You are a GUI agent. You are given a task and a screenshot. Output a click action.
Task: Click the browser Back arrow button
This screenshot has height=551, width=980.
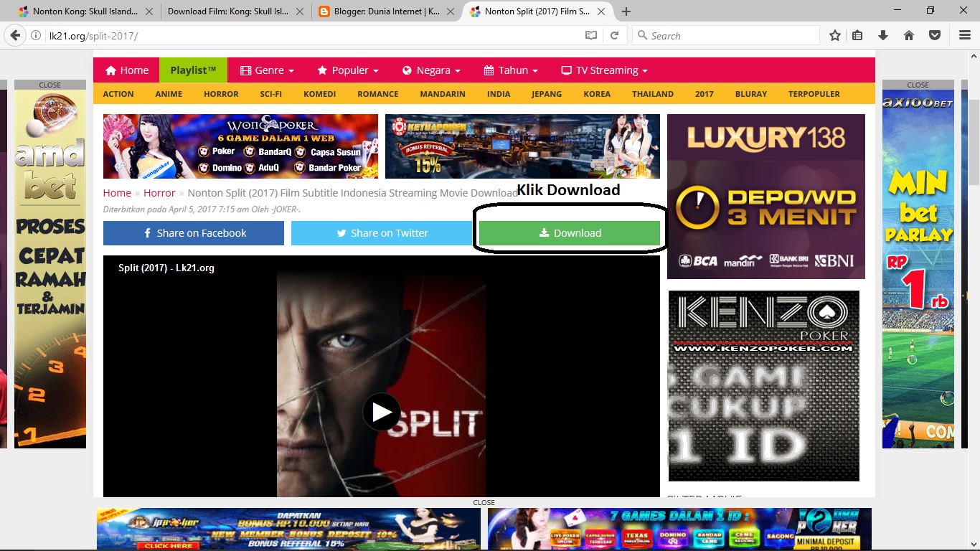click(14, 35)
